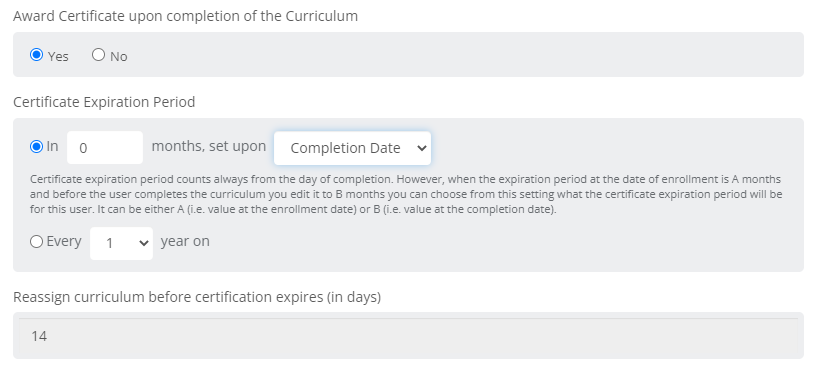Click the "Yes" label text

coord(58,56)
